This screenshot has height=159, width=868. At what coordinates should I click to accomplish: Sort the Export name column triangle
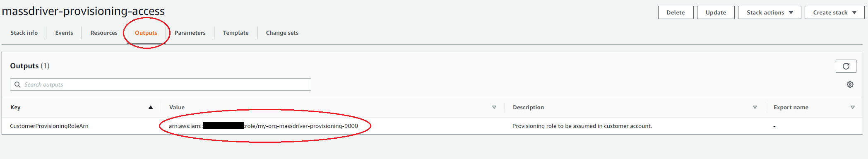pyautogui.click(x=852, y=107)
